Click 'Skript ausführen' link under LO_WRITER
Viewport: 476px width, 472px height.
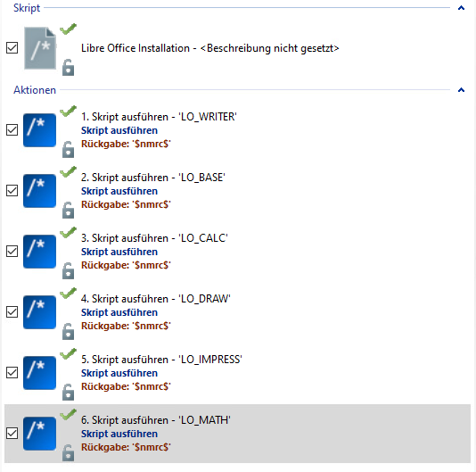(x=119, y=130)
